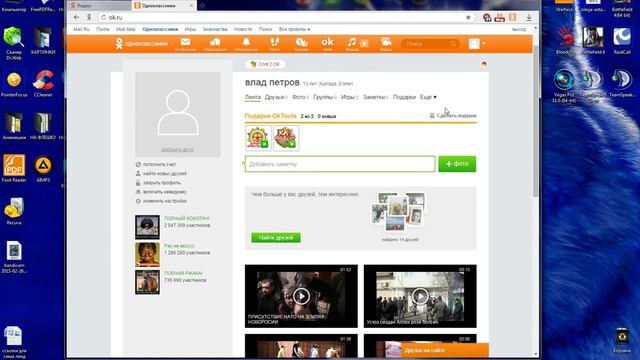Click the first received gift thumbnail
Image resolution: width=640 pixels, height=360 pixels.
click(258, 138)
